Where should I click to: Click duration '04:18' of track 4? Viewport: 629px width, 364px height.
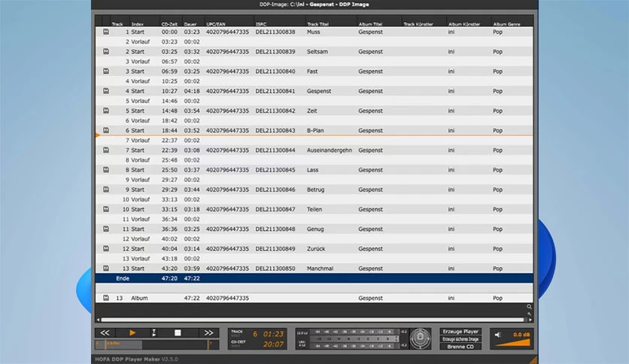pyautogui.click(x=192, y=91)
